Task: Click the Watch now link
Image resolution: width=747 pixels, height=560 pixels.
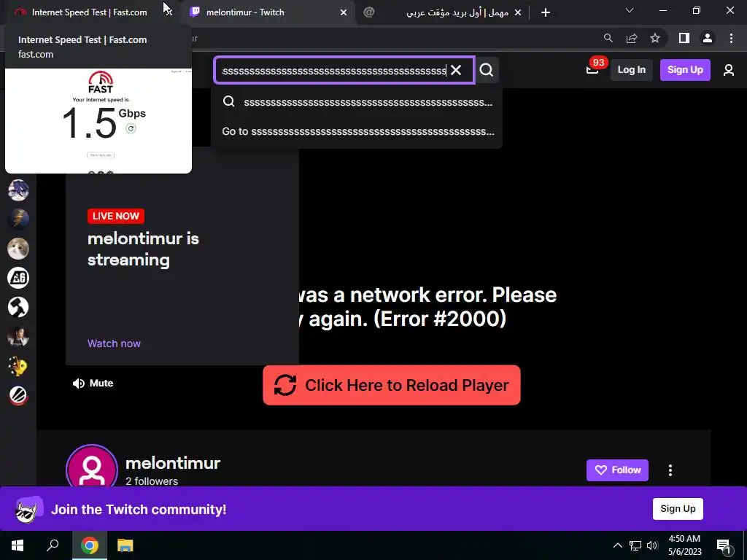Action: coord(114,343)
